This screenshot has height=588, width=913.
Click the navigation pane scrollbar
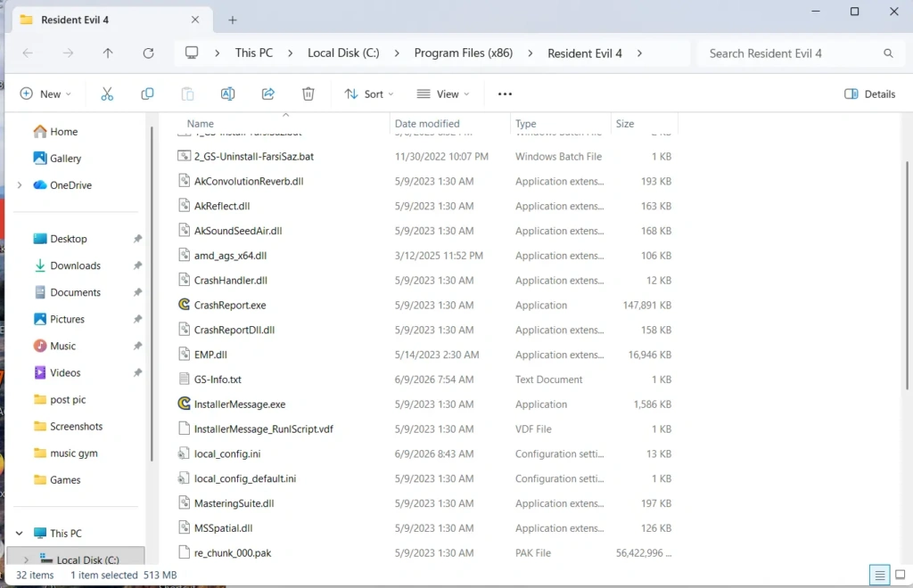(x=152, y=294)
